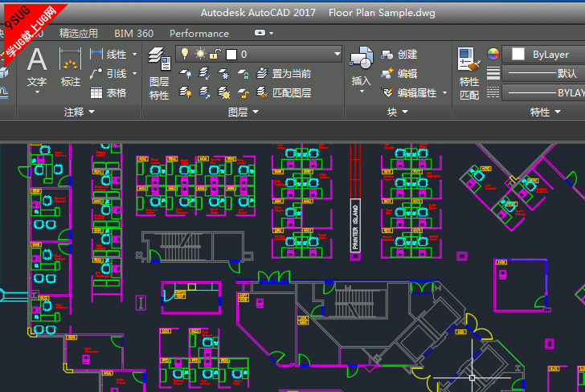Select the 文字 text tool
The height and width of the screenshot is (392, 585).
(x=37, y=67)
